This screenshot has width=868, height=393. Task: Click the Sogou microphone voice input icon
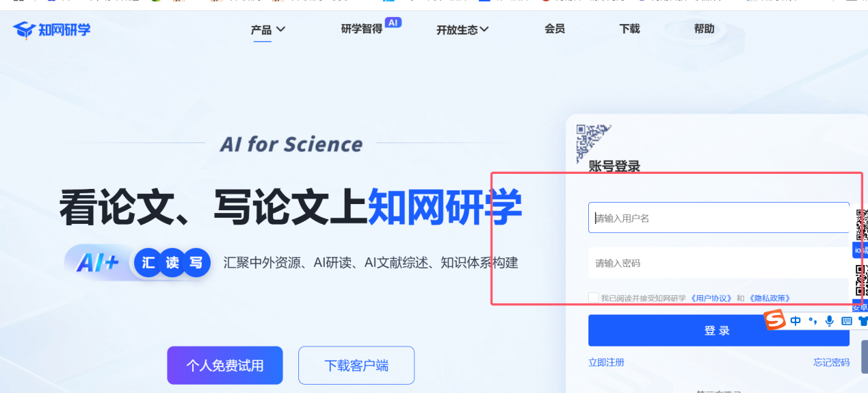pyautogui.click(x=829, y=320)
